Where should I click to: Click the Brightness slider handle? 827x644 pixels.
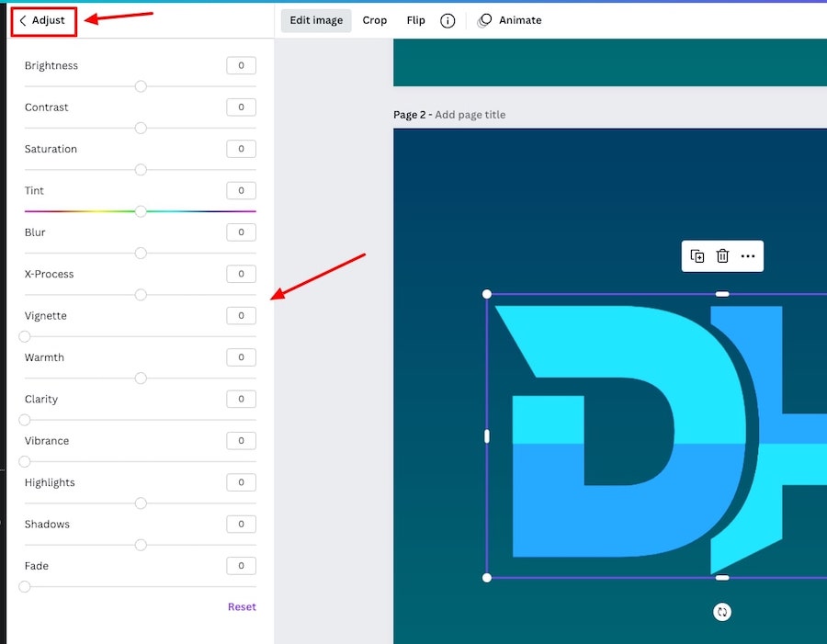point(141,86)
